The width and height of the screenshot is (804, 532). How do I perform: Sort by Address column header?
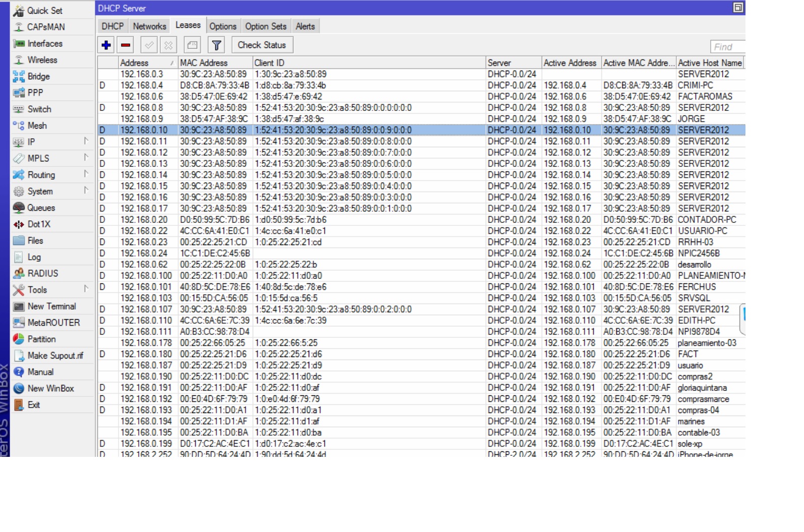147,63
